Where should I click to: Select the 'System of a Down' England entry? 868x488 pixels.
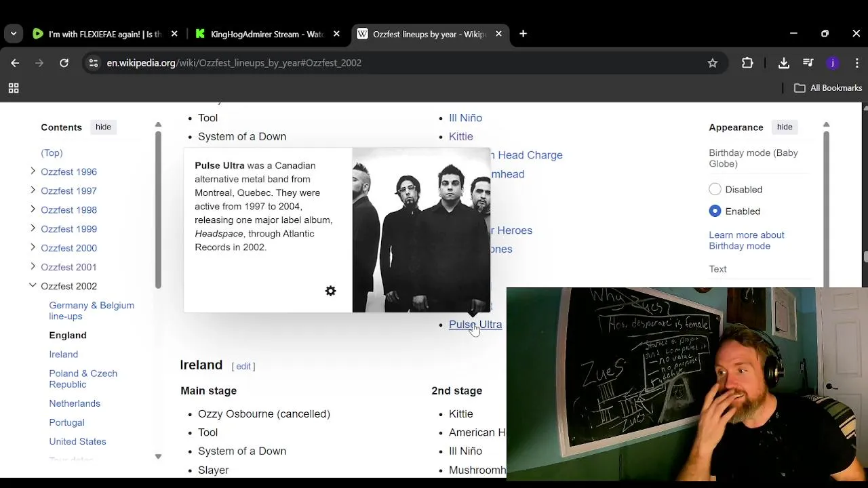click(x=242, y=136)
